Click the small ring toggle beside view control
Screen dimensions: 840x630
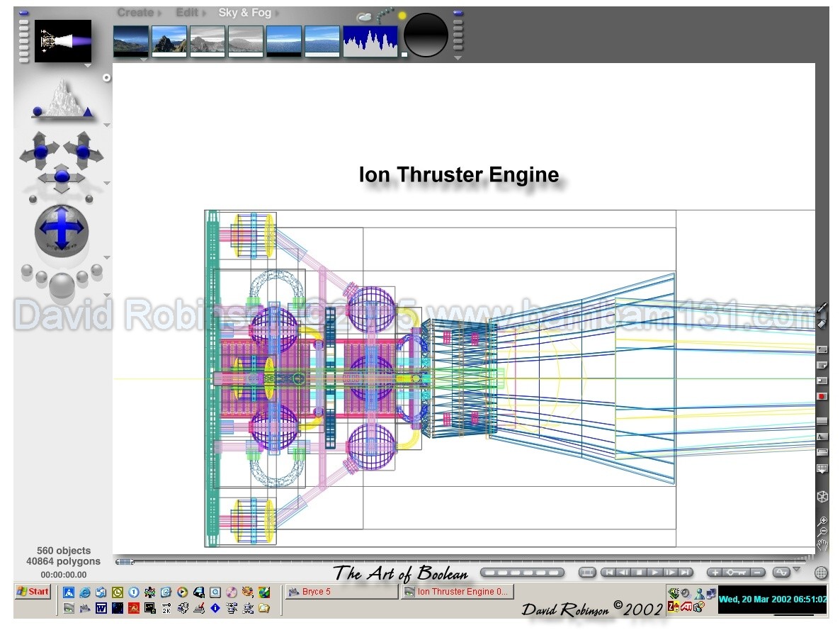click(107, 78)
